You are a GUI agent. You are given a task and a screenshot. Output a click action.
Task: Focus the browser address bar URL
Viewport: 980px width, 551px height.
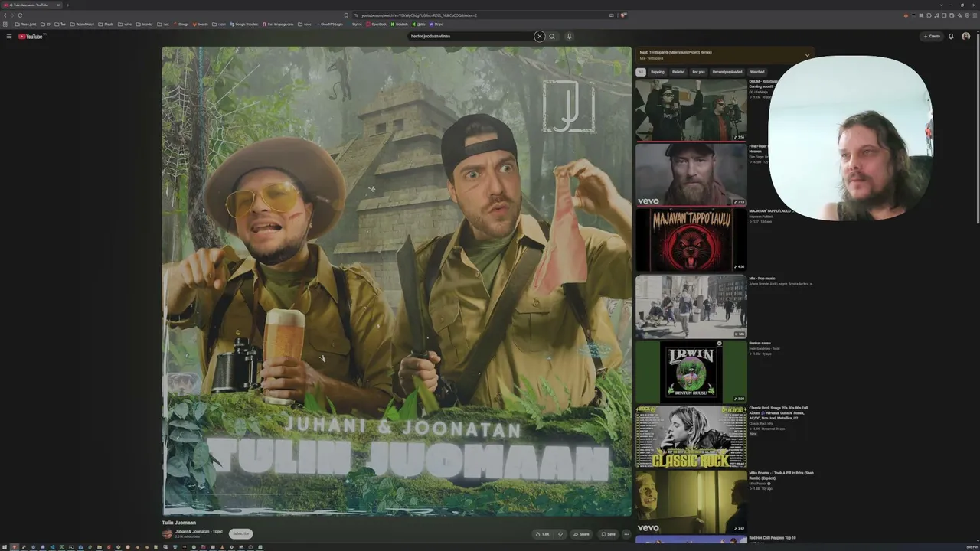click(419, 15)
